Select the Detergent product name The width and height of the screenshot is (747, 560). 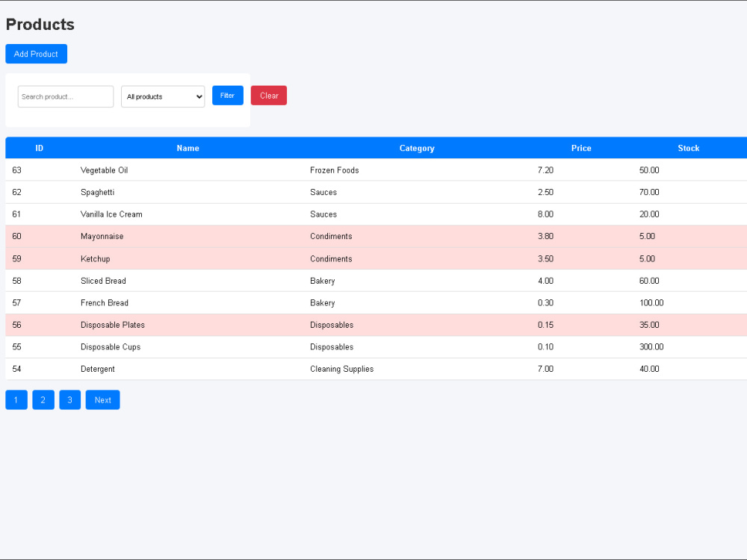(98, 369)
